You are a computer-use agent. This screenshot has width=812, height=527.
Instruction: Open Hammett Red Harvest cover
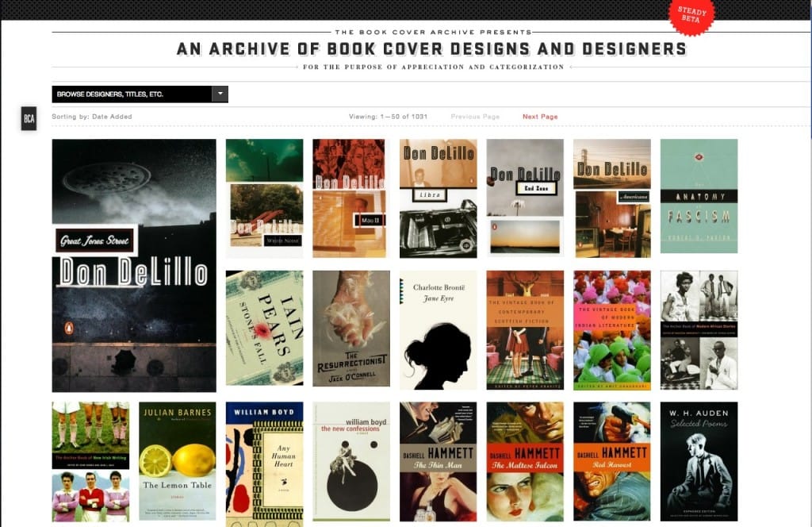point(612,461)
